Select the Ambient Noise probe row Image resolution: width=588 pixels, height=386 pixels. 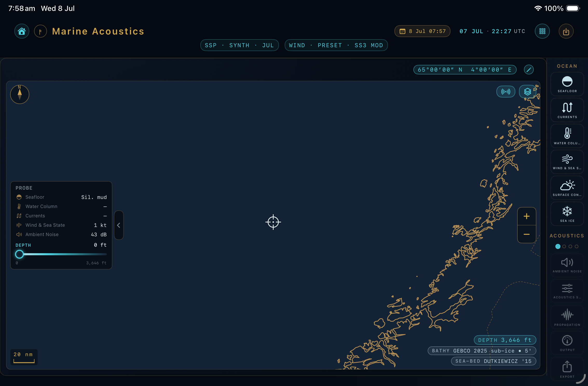[61, 235]
